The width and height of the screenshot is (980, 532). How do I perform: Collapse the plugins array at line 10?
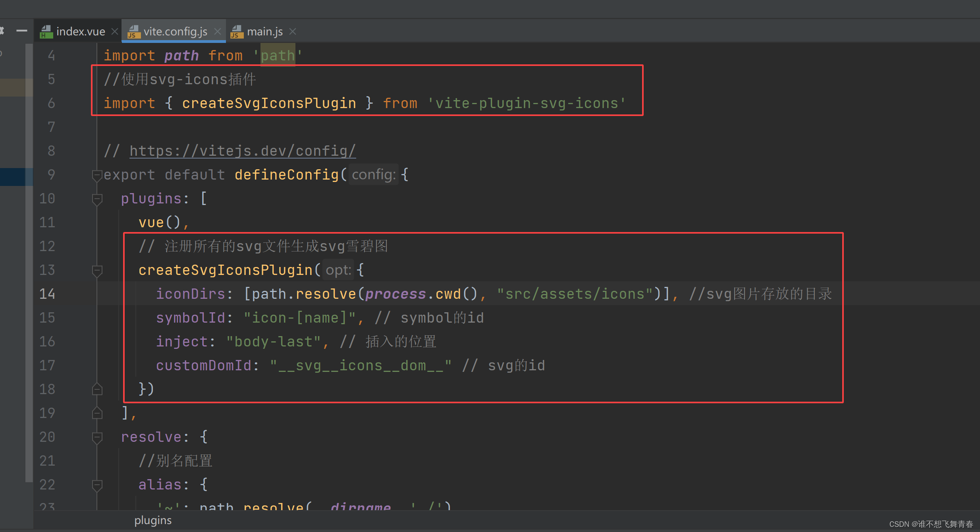(96, 199)
